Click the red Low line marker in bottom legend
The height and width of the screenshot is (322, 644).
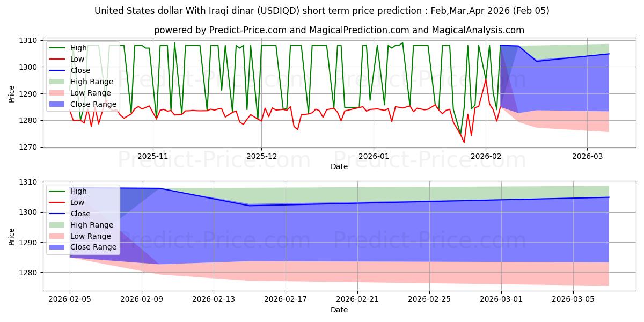pos(58,202)
